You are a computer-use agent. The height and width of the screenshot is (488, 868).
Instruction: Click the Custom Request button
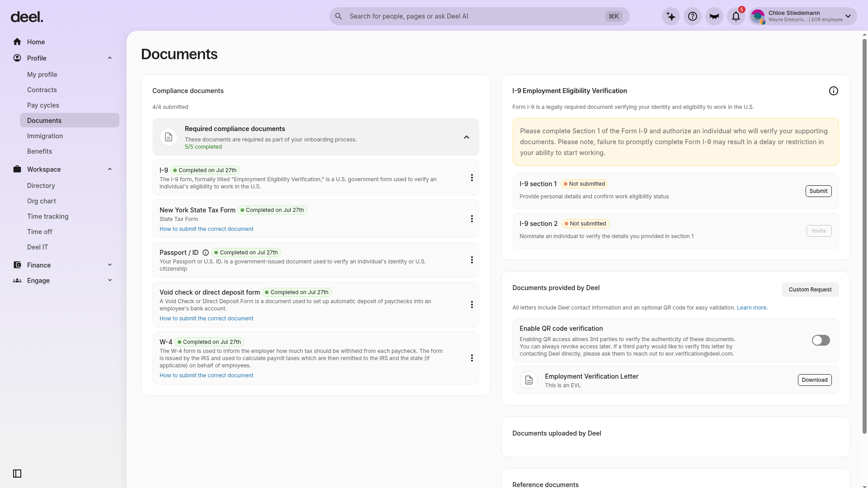click(810, 290)
